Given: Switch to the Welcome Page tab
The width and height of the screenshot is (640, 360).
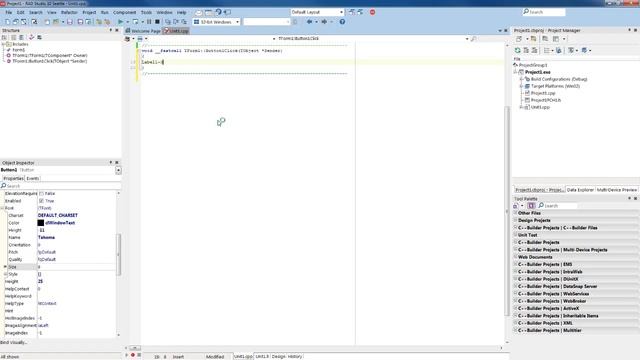Looking at the screenshot, I should (143, 31).
